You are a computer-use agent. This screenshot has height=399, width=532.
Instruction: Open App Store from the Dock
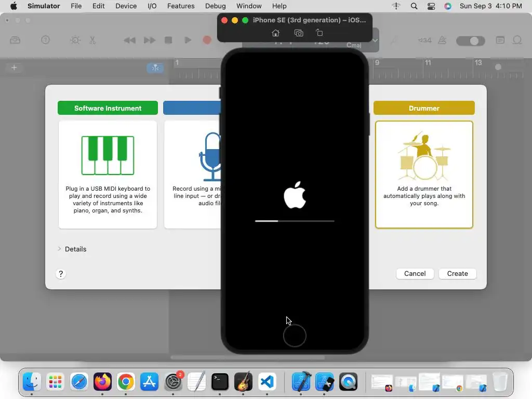point(149,382)
